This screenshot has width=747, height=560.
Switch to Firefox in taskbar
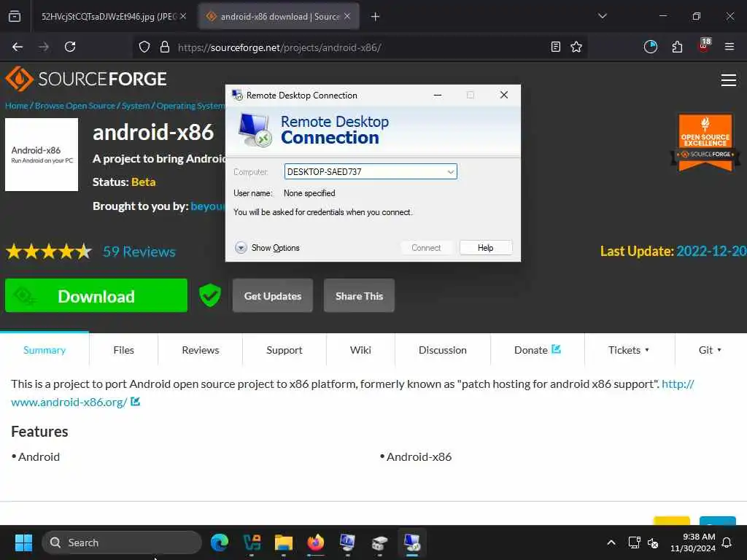click(315, 542)
